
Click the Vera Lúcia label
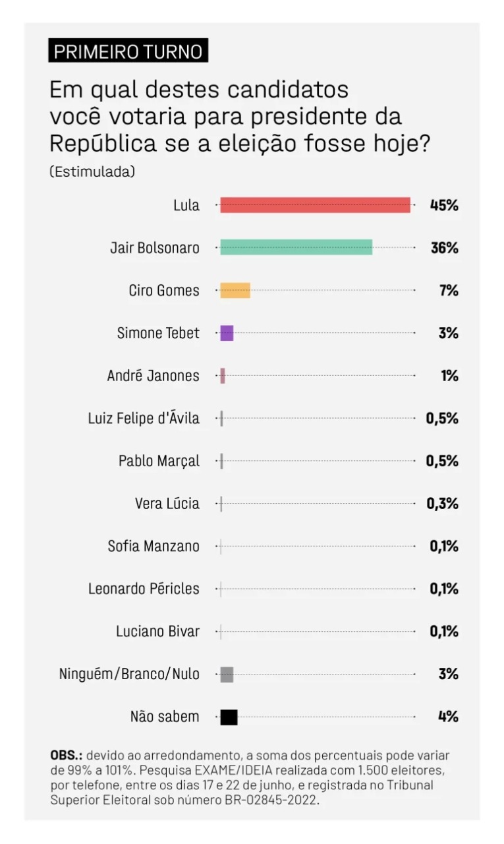(x=167, y=504)
